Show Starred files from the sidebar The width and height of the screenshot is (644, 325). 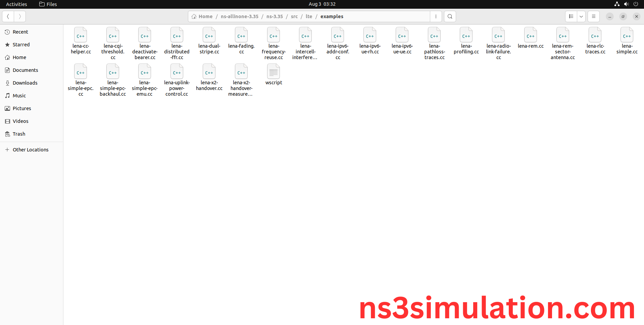[x=21, y=44]
